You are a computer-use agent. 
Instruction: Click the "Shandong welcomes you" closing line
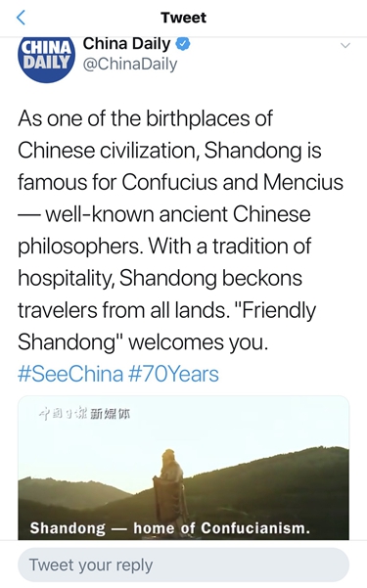pyautogui.click(x=143, y=342)
